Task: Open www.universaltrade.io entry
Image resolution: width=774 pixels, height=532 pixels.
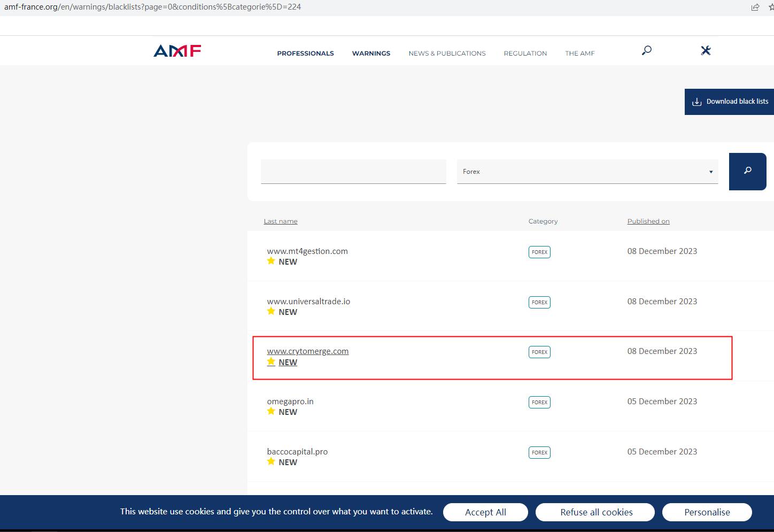Action: tap(308, 302)
